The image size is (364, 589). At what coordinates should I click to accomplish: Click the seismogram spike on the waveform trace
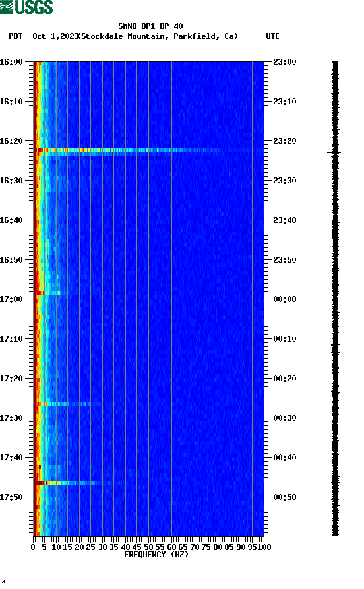(332, 152)
